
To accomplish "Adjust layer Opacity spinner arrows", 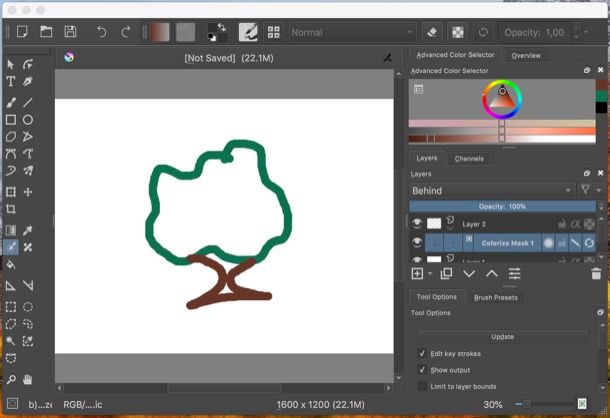I will 601,206.
